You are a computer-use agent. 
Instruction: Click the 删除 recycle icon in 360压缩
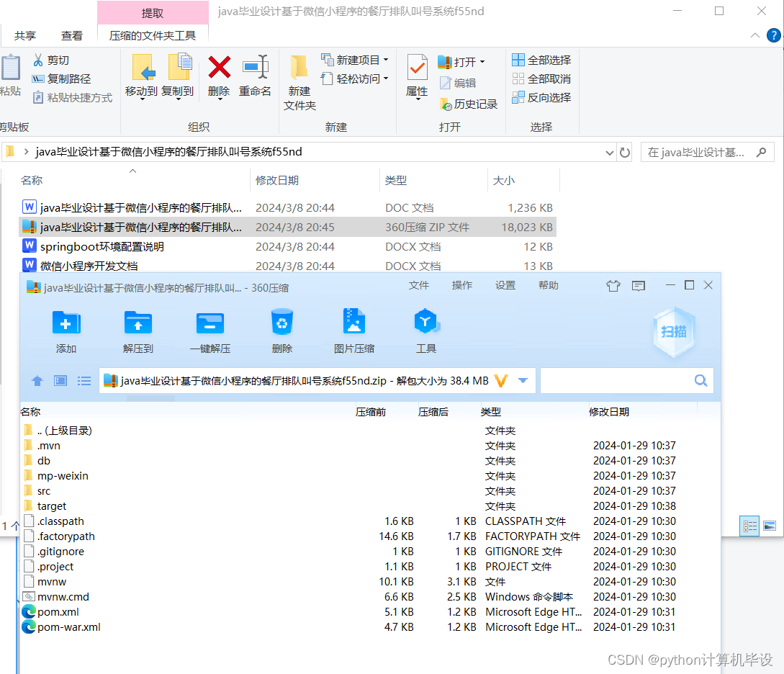tap(282, 322)
